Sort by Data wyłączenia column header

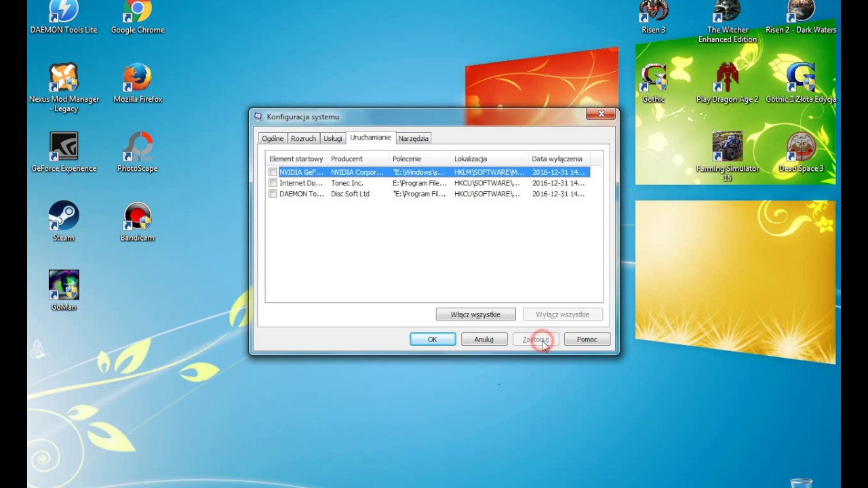tap(559, 159)
